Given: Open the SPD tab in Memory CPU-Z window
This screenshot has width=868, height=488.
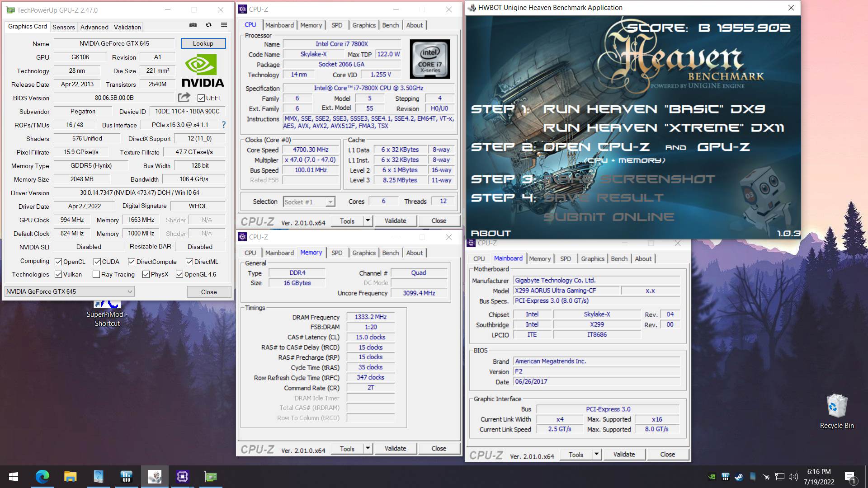Looking at the screenshot, I should click(337, 253).
